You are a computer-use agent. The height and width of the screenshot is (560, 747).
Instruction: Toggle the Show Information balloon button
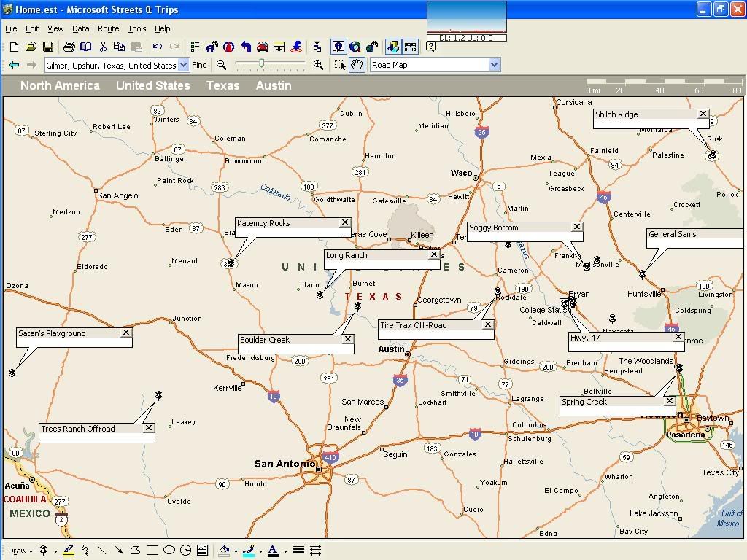[338, 47]
